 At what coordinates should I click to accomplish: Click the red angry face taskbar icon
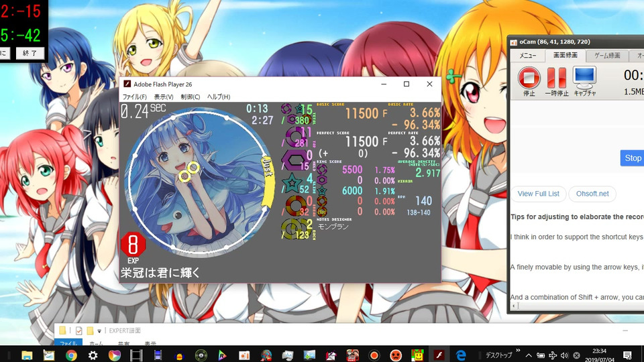tap(396, 355)
